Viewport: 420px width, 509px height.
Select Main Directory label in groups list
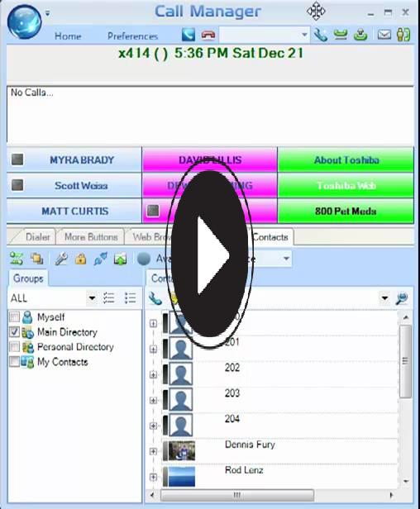pos(67,332)
